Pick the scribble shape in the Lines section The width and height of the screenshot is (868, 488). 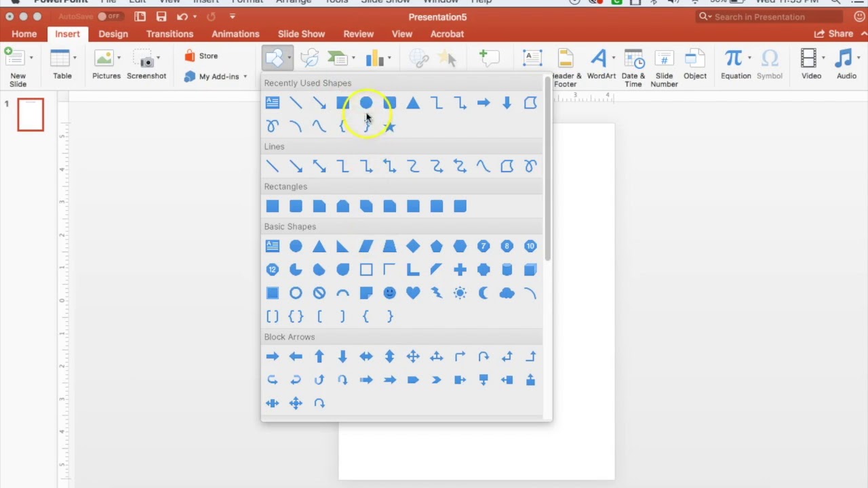[530, 166]
